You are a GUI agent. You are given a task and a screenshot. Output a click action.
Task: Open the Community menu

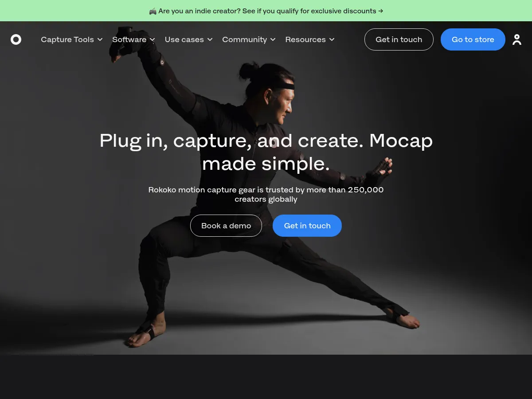[x=249, y=39]
